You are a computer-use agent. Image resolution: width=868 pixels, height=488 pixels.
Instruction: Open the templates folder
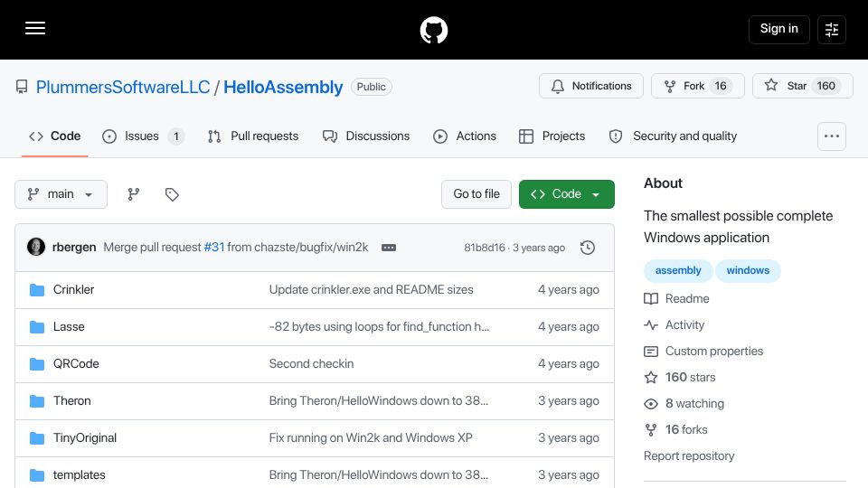80,475
